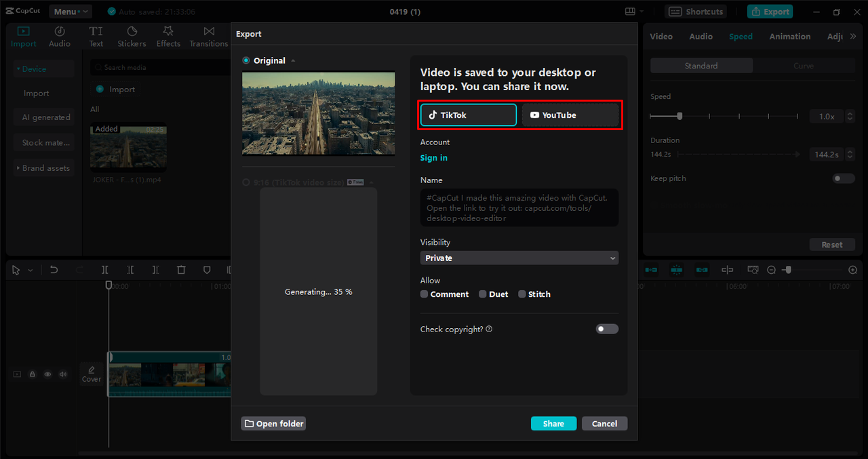Viewport: 868px width, 459px height.
Task: Click the Share button
Action: tap(553, 423)
